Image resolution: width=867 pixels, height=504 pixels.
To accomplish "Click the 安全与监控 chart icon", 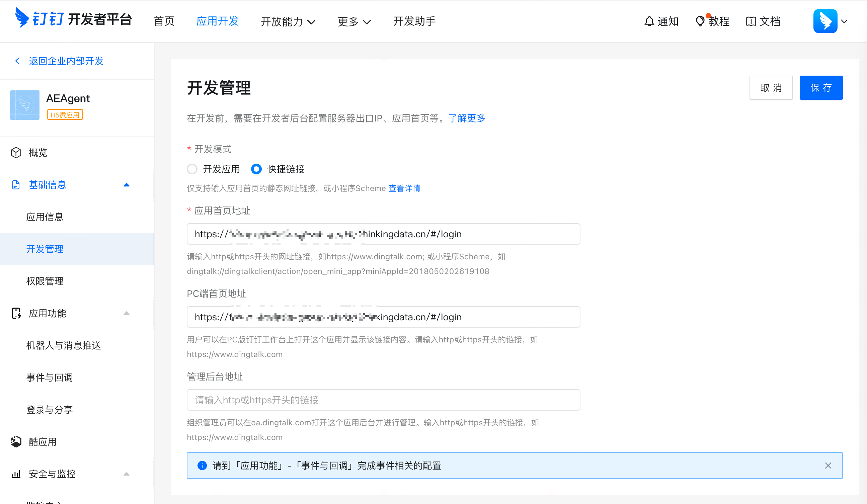I will [16, 474].
